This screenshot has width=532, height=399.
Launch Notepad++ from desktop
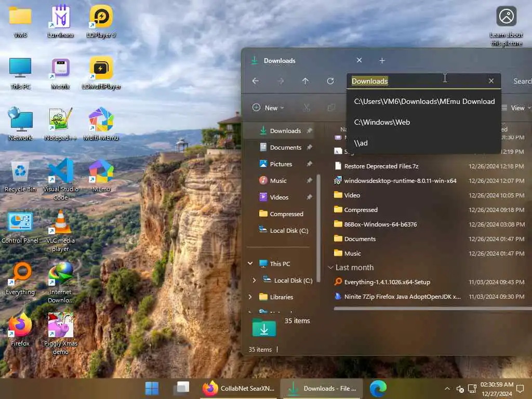61,124
